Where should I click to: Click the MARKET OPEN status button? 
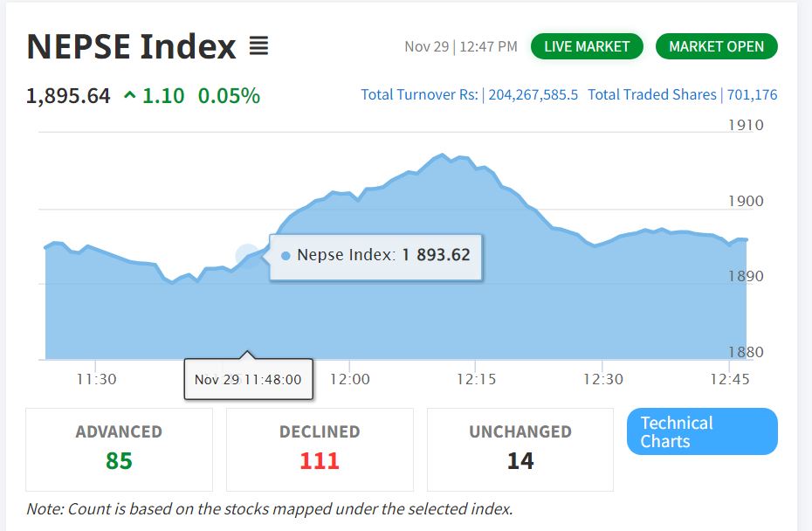coord(716,46)
